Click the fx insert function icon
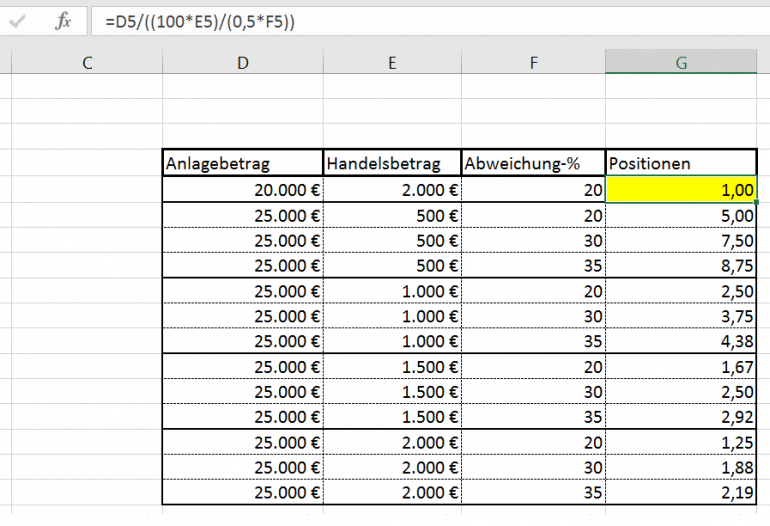 coord(63,22)
